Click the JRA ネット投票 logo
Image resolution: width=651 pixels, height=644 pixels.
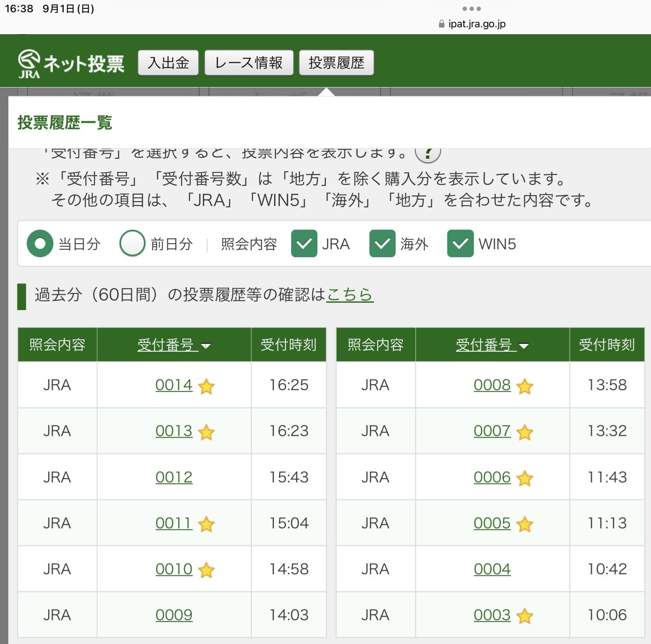tap(71, 63)
